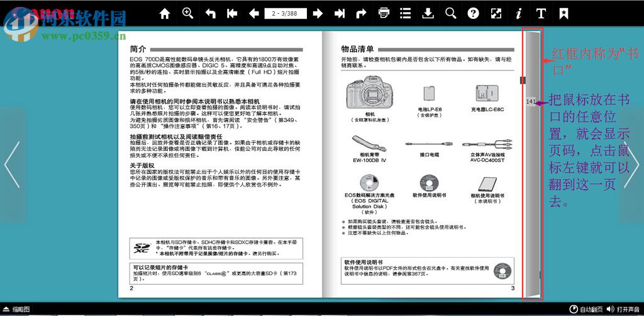Show book information icon

pyautogui.click(x=519, y=14)
